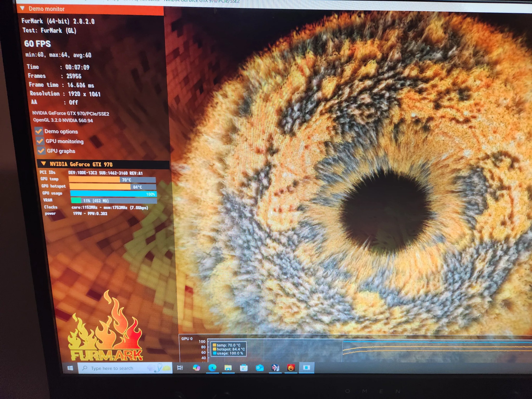Toggle GPU graphs off
Screen dimensions: 532x399
pyautogui.click(x=41, y=151)
